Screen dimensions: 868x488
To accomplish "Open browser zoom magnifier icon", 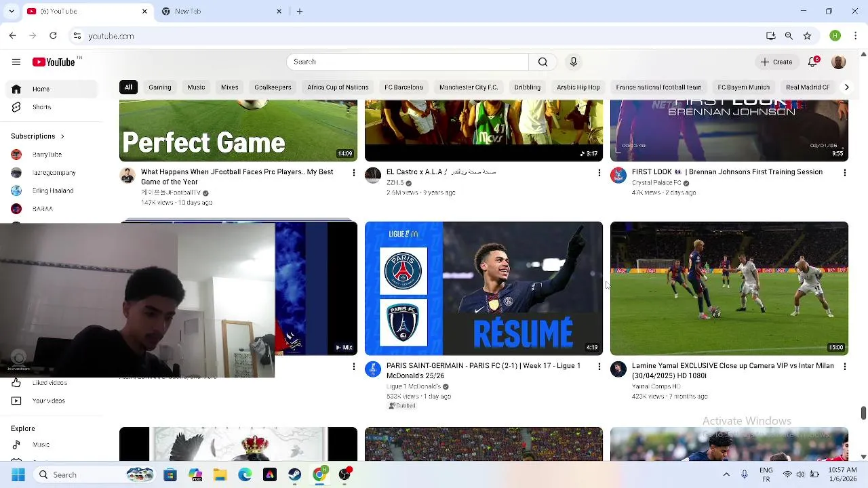I will click(789, 36).
